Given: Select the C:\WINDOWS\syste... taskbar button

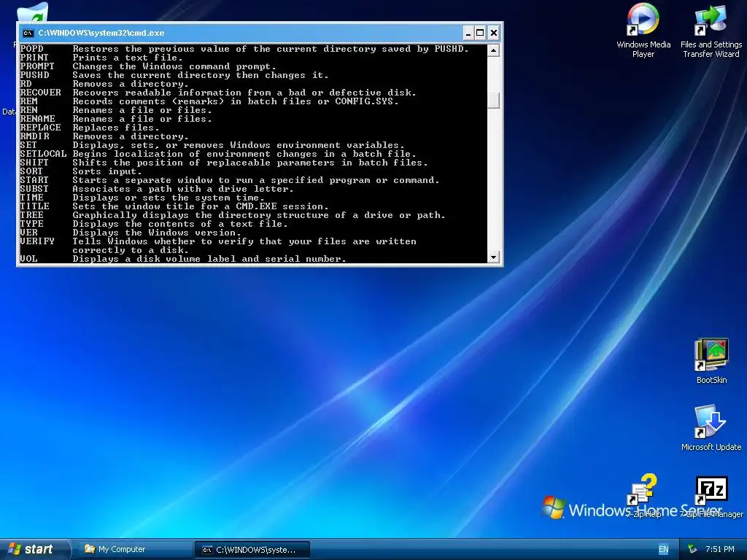Looking at the screenshot, I should (252, 550).
